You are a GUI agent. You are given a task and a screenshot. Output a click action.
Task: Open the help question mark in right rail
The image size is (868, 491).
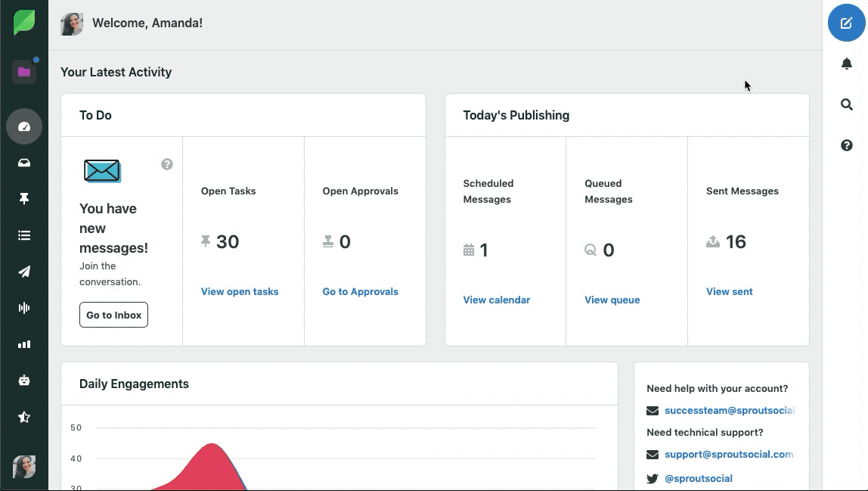coord(846,145)
